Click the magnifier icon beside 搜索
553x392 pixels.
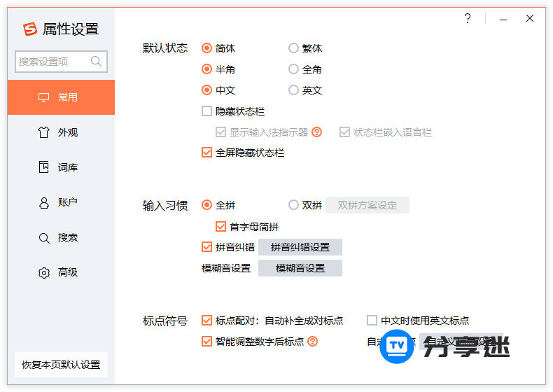(x=43, y=238)
